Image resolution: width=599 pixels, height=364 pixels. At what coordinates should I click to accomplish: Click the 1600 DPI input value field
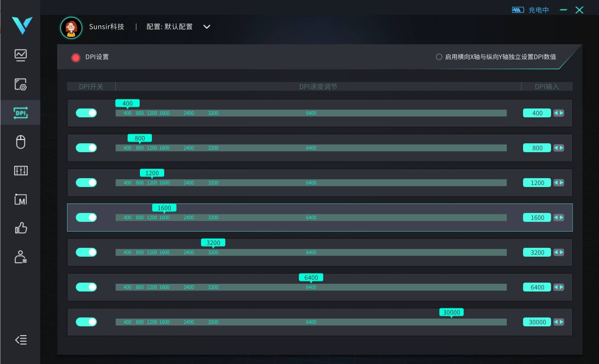click(x=537, y=218)
